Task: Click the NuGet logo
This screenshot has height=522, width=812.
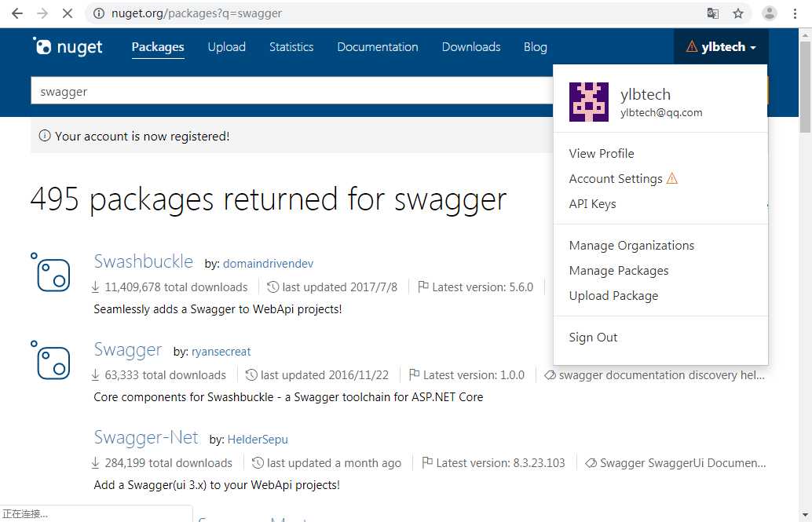Action: point(68,46)
